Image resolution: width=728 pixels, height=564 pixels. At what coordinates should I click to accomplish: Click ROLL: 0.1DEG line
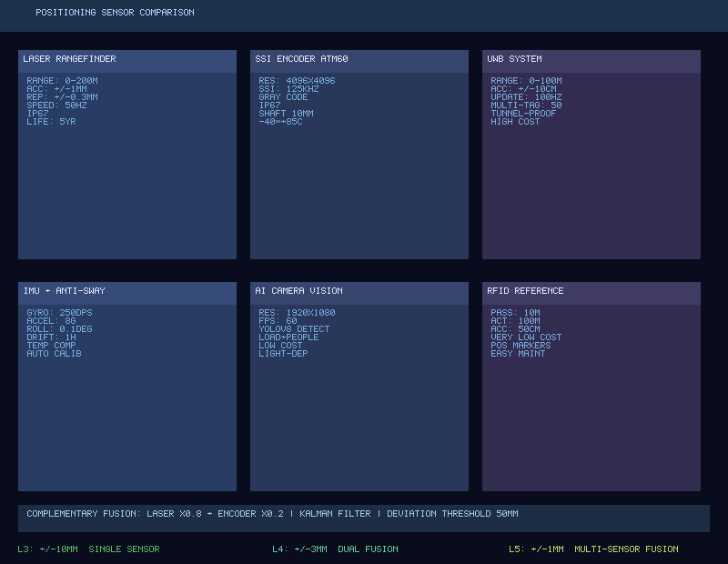point(59,329)
